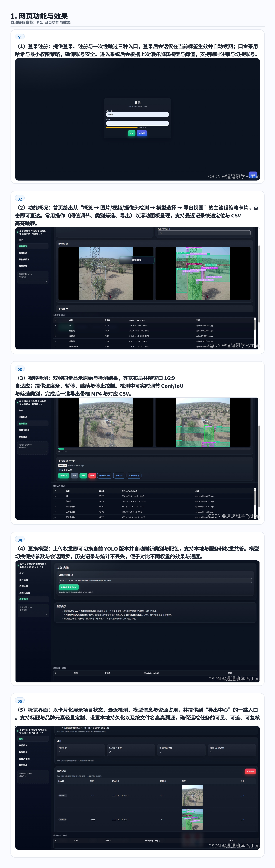The image size is (275, 868).
Task: Click the video progress bar
Action: tap(154, 449)
